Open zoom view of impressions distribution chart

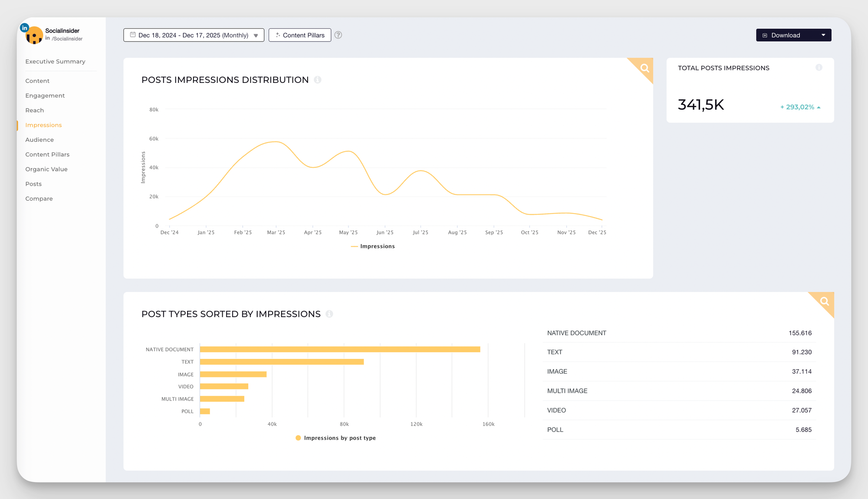point(644,68)
